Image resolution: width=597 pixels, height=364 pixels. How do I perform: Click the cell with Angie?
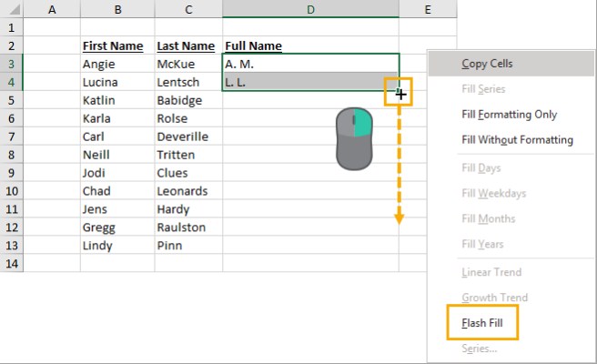(117, 64)
